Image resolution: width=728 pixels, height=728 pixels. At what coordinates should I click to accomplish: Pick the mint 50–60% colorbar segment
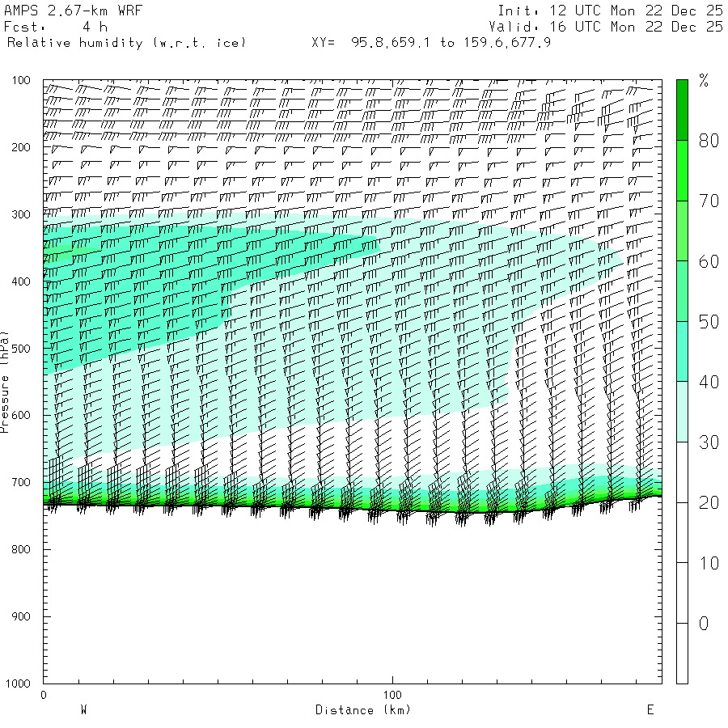point(682,291)
